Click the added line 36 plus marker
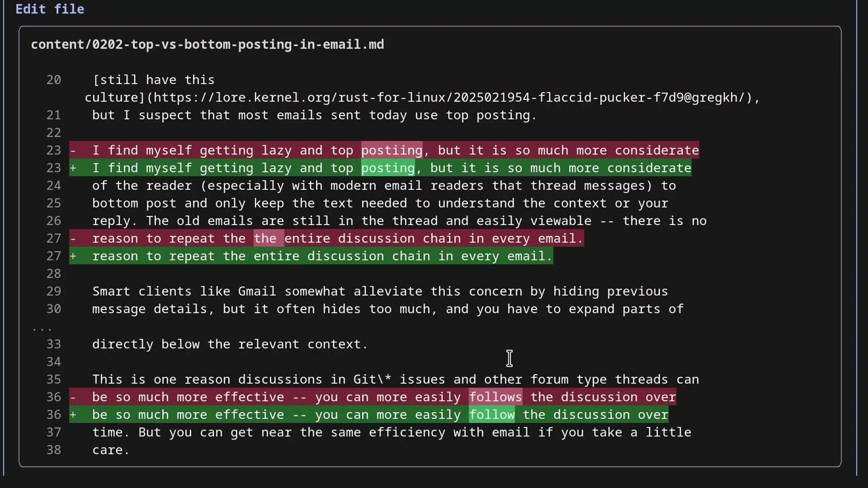 [73, 415]
